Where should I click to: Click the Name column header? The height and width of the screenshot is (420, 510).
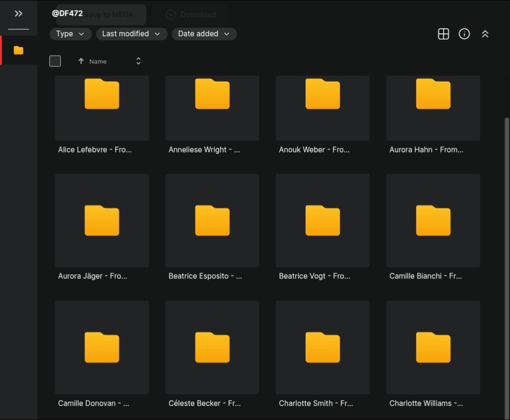pos(98,61)
